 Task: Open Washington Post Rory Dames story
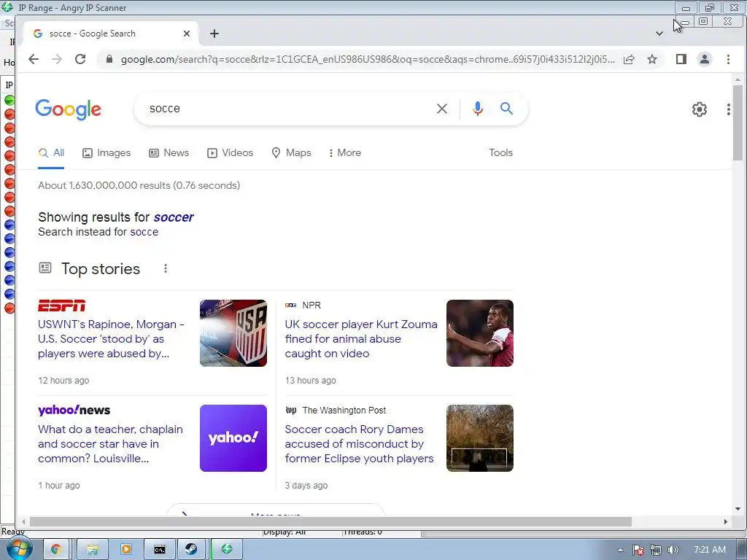[359, 444]
